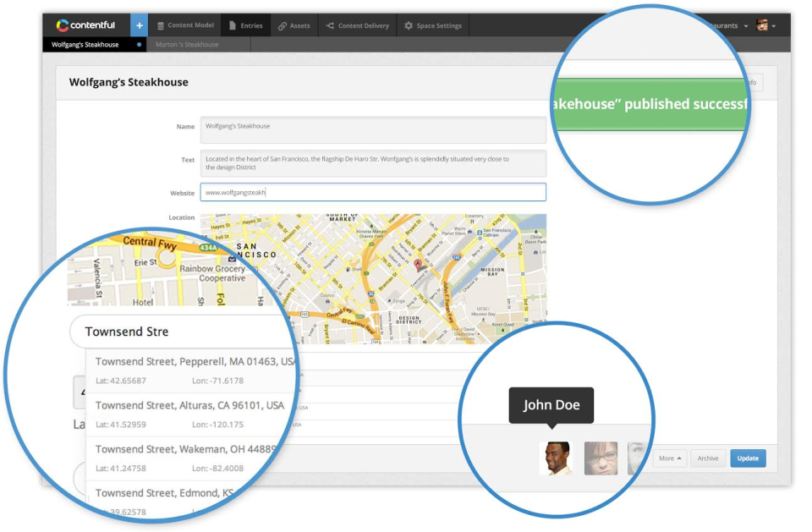Click John Doe's avatar thumbnail
812x532 pixels.
557,458
